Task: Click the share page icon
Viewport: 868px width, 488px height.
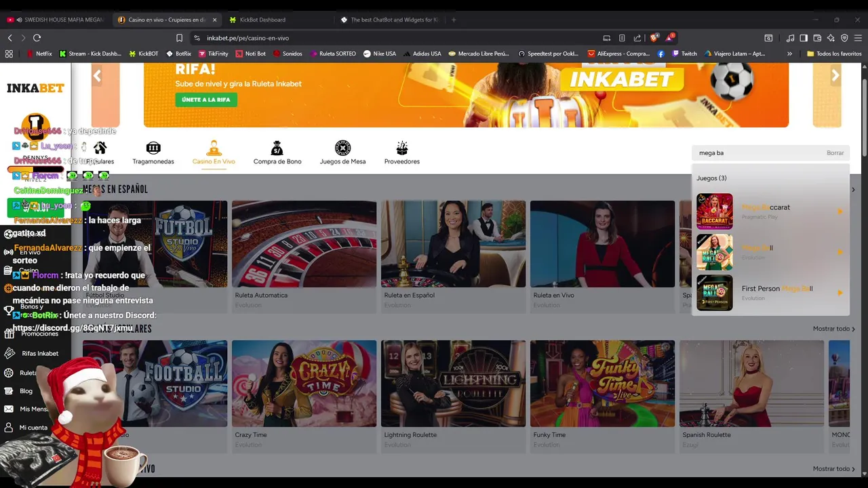Action: [x=637, y=38]
